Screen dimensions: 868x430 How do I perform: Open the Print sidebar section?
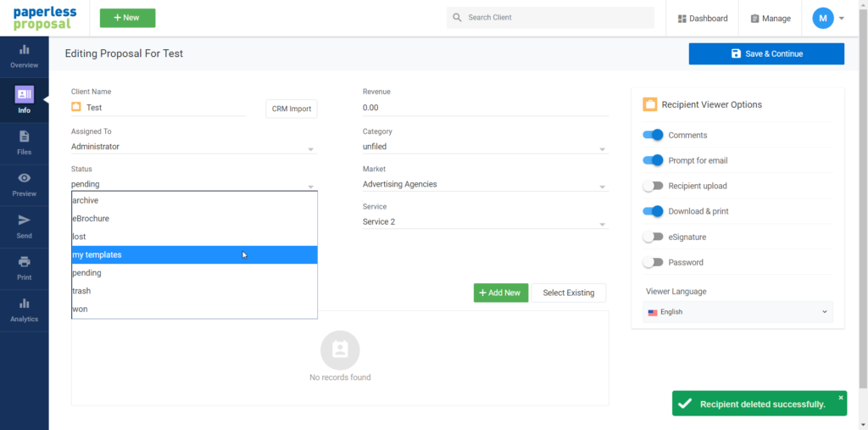(24, 268)
